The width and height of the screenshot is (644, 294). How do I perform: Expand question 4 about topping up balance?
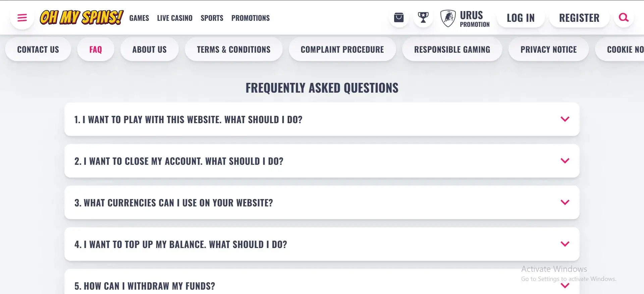point(322,244)
